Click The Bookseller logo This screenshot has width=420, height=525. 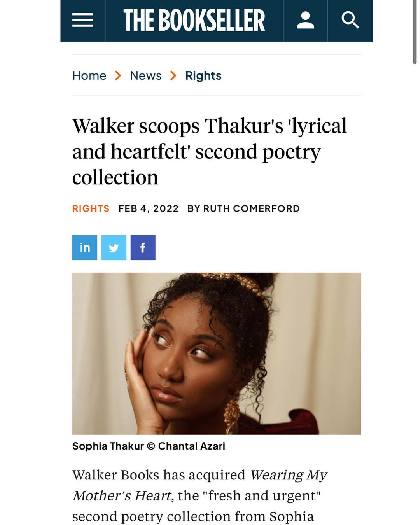(194, 20)
